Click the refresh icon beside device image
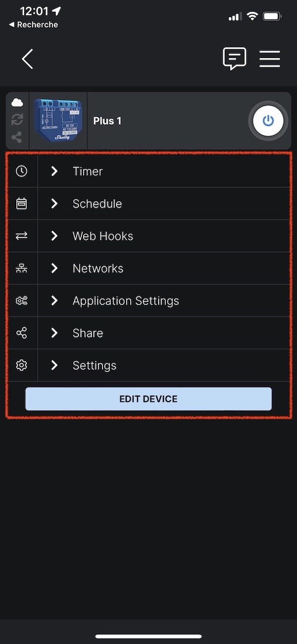Viewport: 297px width, 644px height. pos(17,119)
